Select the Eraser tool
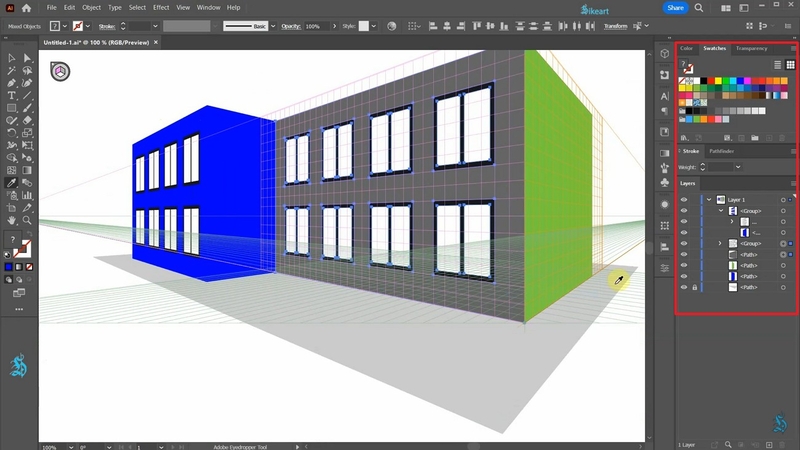The height and width of the screenshot is (450, 800). tap(27, 120)
